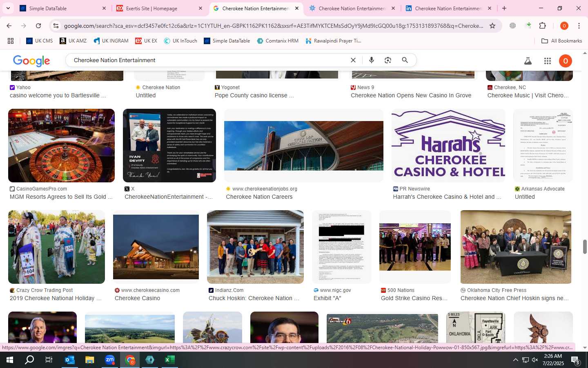Switch to the Simple DataTable tab

62,8
